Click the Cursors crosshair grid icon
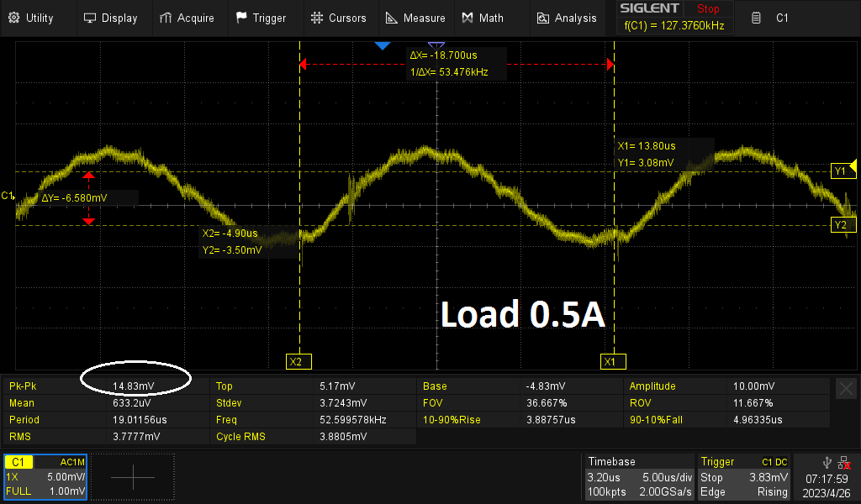This screenshot has height=504, width=861. pyautogui.click(x=317, y=18)
